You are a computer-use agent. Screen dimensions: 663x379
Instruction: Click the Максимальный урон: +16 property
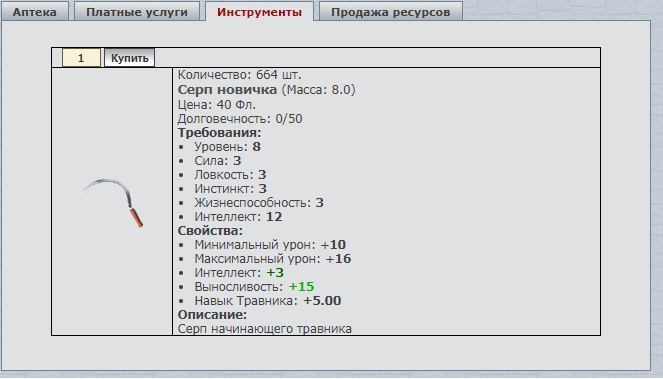click(x=273, y=258)
